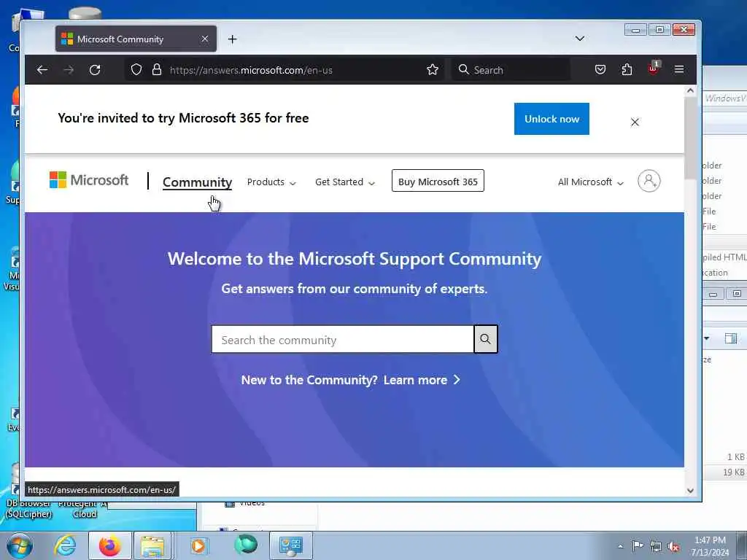
Task: Click the page scrollbar down arrow
Action: 690,491
